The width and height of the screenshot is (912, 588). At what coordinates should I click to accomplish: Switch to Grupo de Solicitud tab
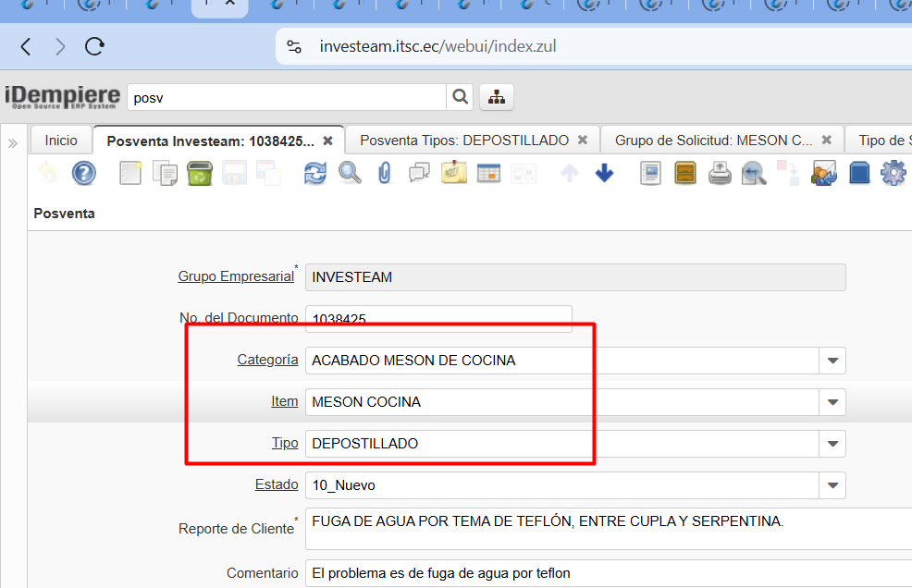point(713,141)
